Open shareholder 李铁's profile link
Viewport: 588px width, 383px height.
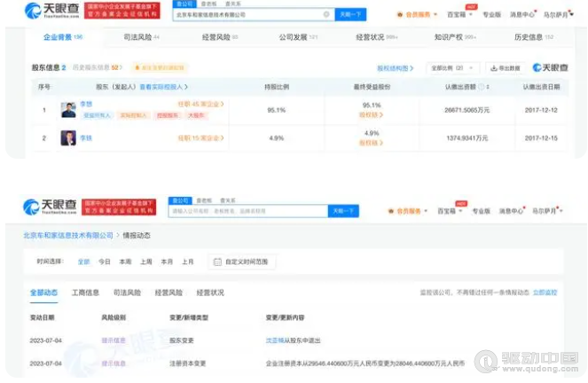pos(86,138)
